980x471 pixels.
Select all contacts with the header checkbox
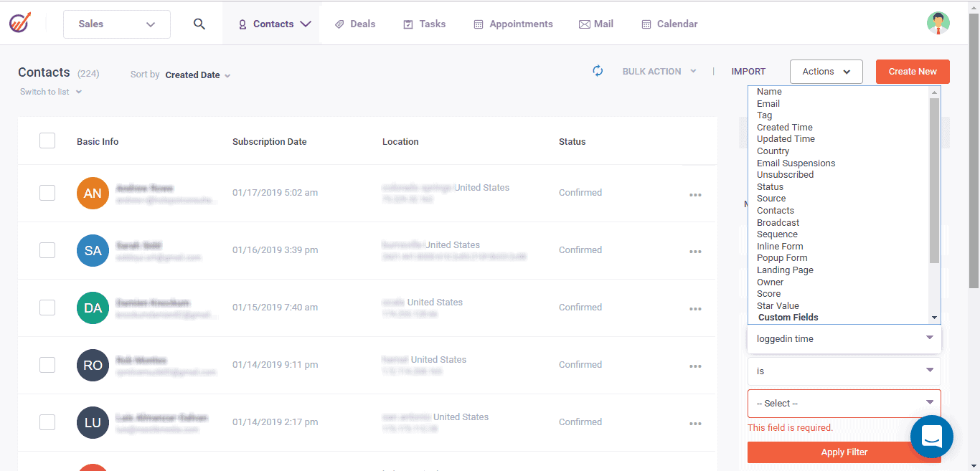[x=47, y=141]
